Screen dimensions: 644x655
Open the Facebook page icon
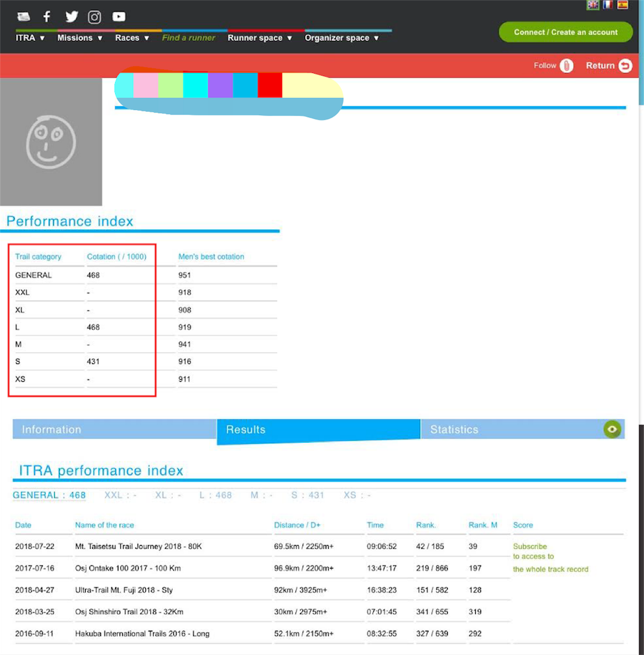(x=47, y=17)
